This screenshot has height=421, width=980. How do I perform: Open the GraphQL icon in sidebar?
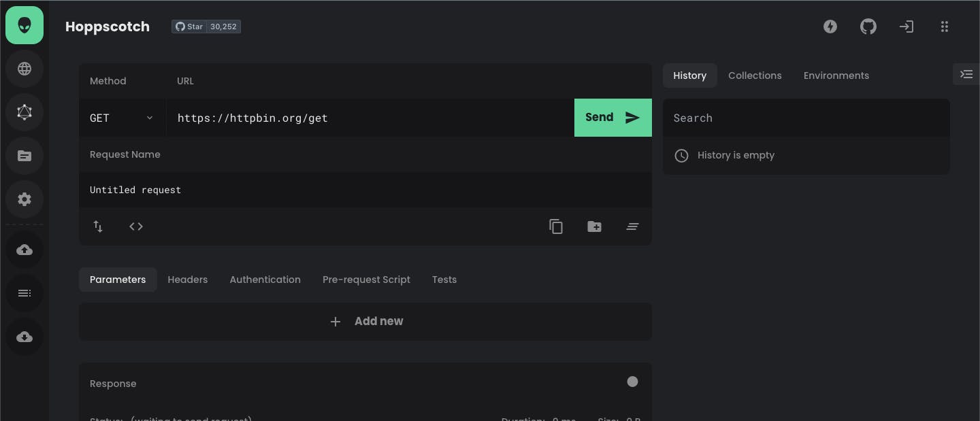pos(24,112)
